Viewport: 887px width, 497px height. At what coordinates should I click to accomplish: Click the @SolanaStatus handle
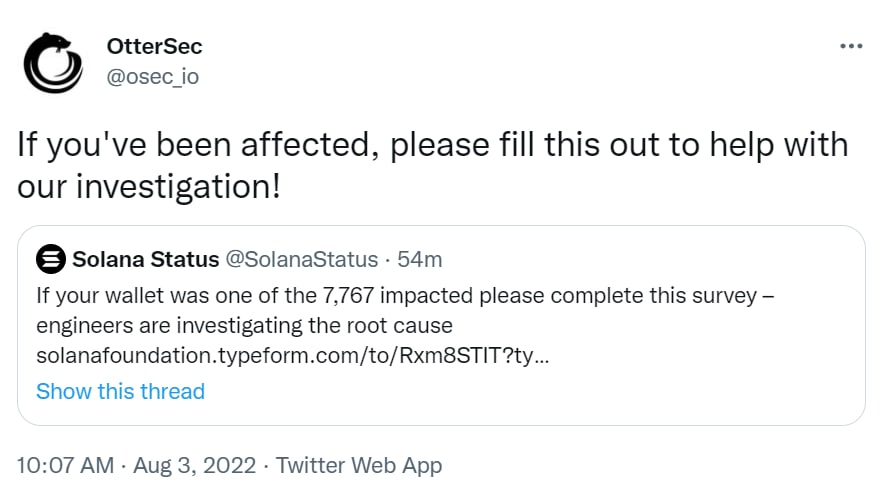pos(302,260)
